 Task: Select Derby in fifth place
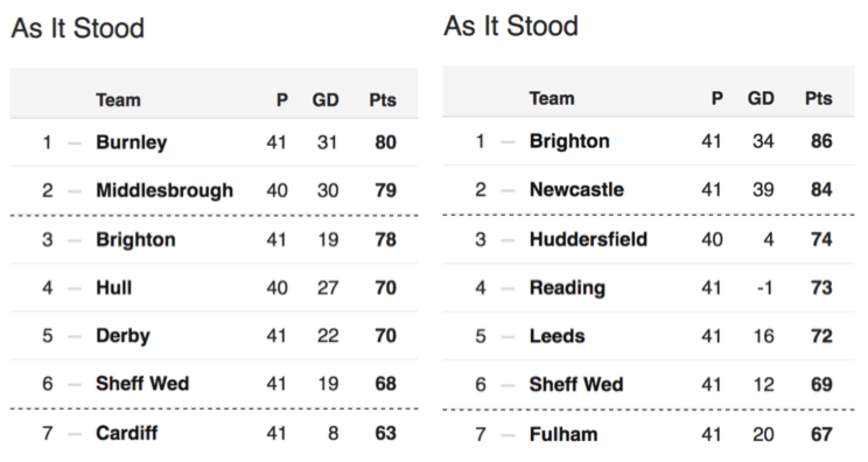click(x=123, y=336)
